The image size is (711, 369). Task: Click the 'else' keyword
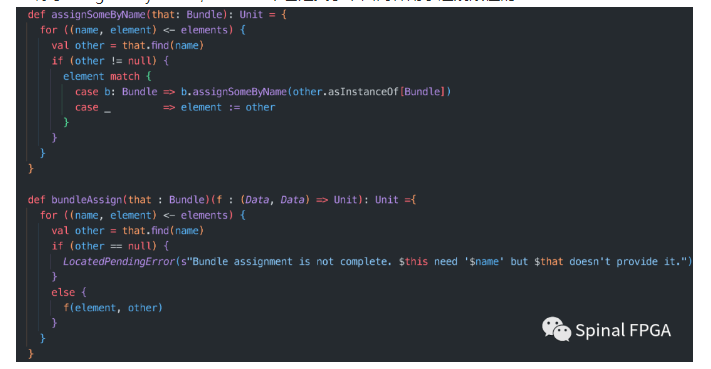[63, 292]
